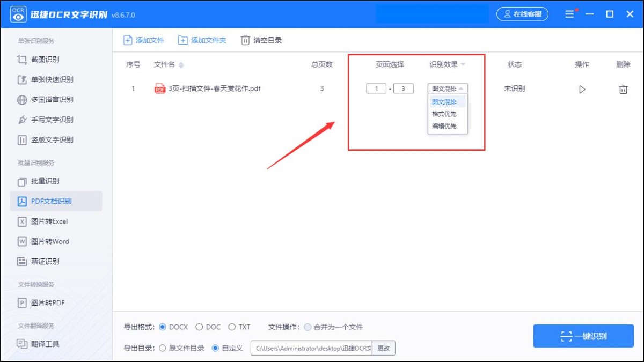The height and width of the screenshot is (362, 644).
Task: Select 格式优先 from the dropdown list
Action: 448,114
